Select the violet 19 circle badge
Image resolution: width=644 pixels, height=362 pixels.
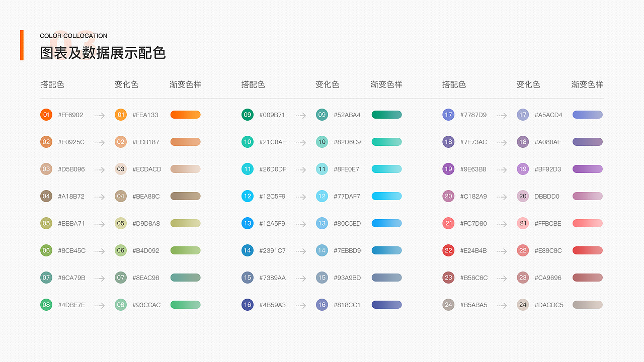tap(448, 169)
